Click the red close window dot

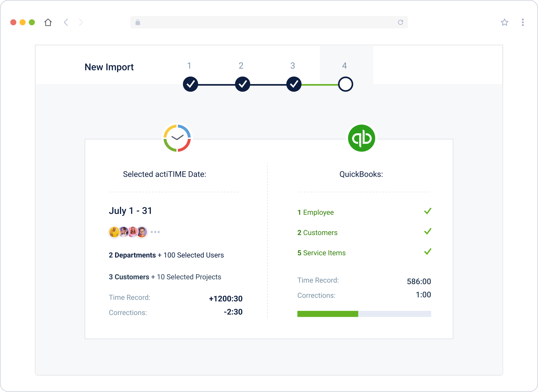13,22
